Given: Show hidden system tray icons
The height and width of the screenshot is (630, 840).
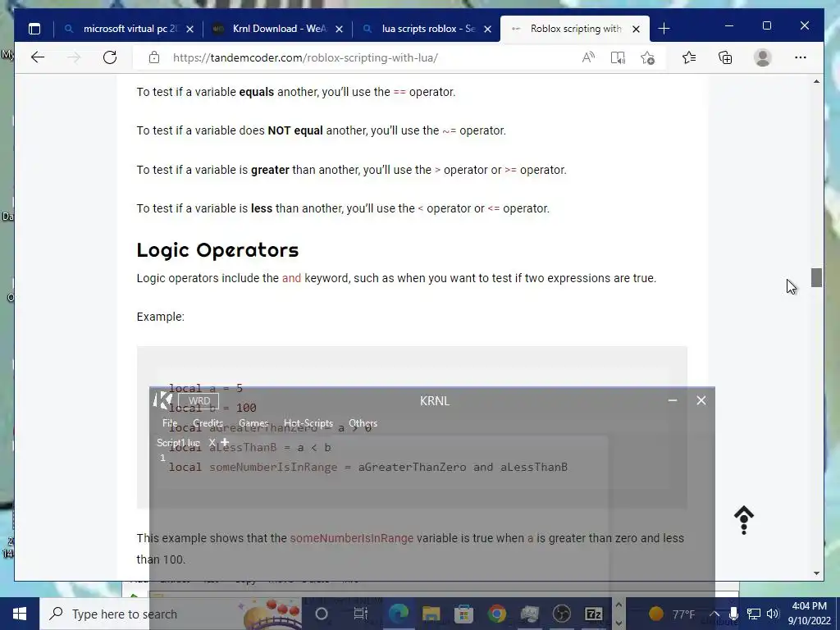Looking at the screenshot, I should [x=714, y=614].
